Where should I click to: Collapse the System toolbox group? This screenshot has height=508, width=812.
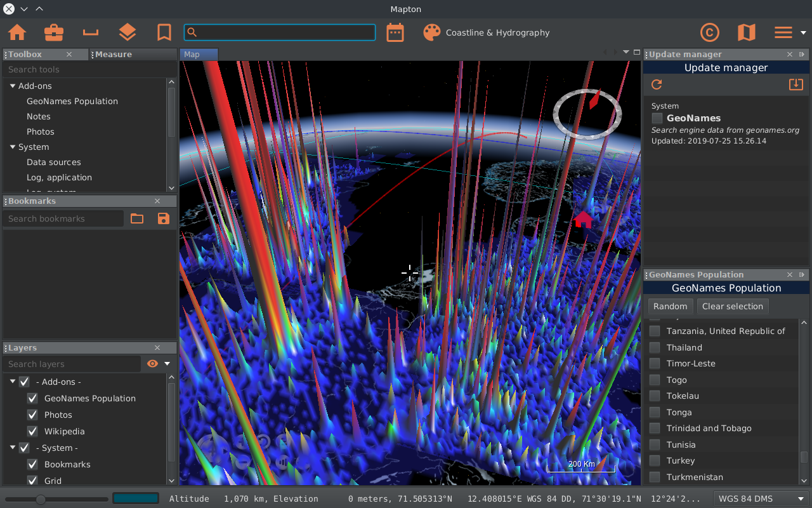(x=13, y=147)
